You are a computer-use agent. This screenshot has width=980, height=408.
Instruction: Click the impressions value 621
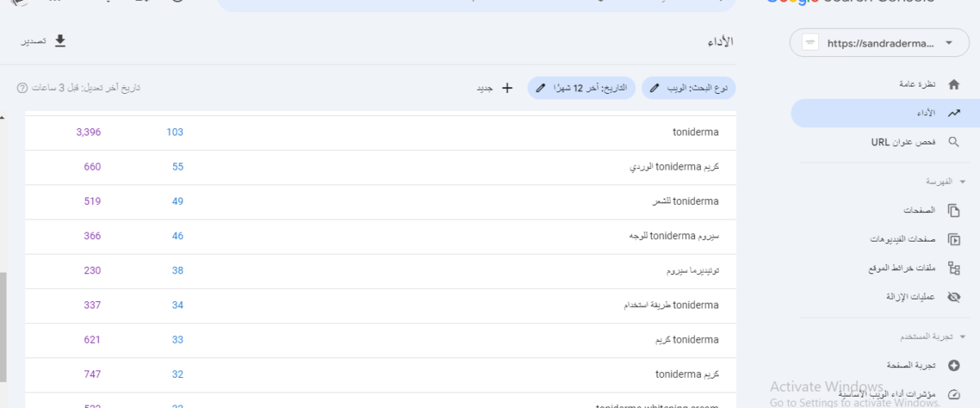coord(92,340)
